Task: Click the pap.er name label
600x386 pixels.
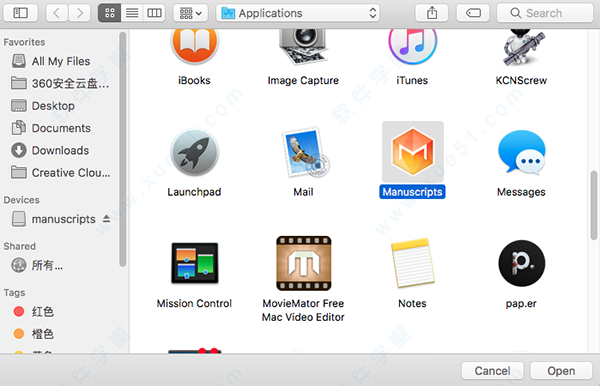Action: [x=521, y=304]
